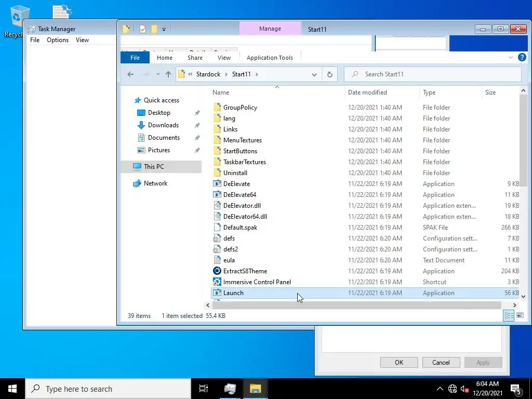Expand the Stardock breadcrumb arrow
This screenshot has height=399, width=532.
227,74
